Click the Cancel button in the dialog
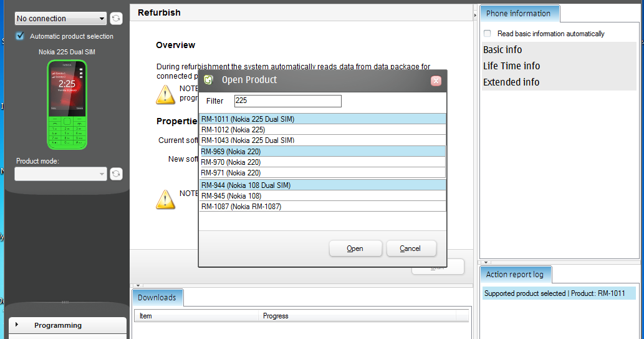 tap(411, 248)
